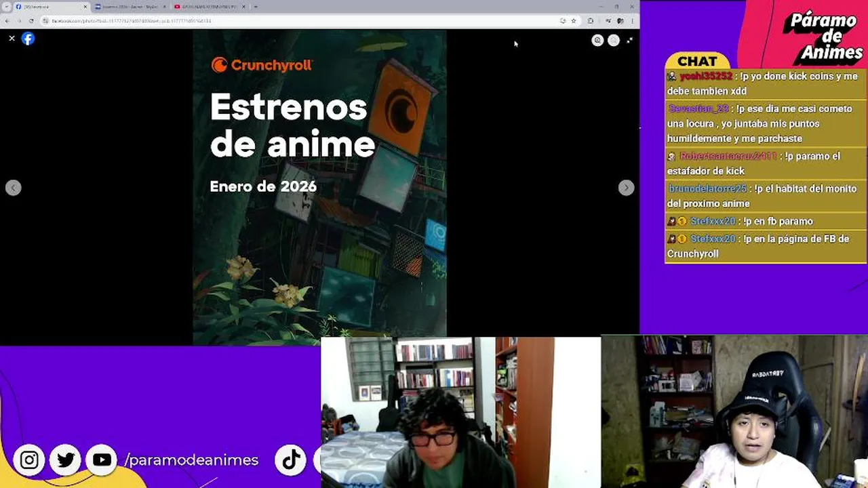The width and height of the screenshot is (868, 488).
Task: Reload the current page
Action: click(x=31, y=21)
